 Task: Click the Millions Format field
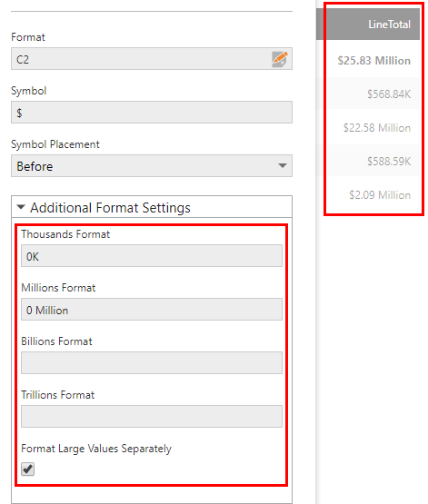pos(152,310)
